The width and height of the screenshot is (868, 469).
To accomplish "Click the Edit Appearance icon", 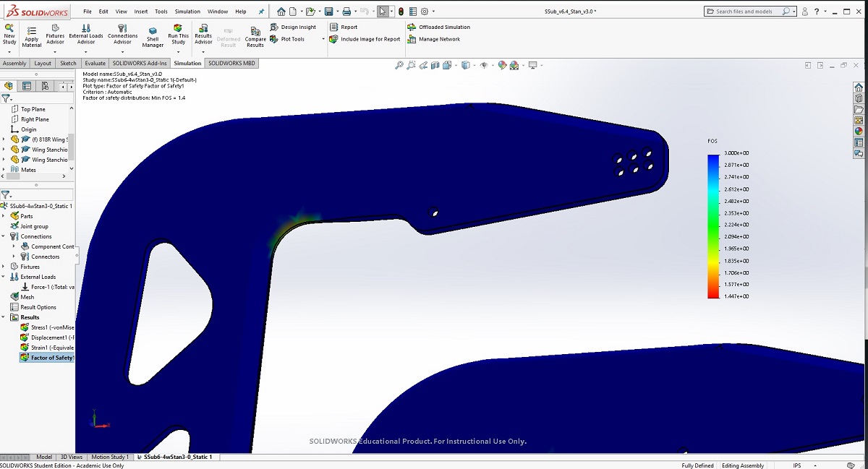I will [x=502, y=65].
